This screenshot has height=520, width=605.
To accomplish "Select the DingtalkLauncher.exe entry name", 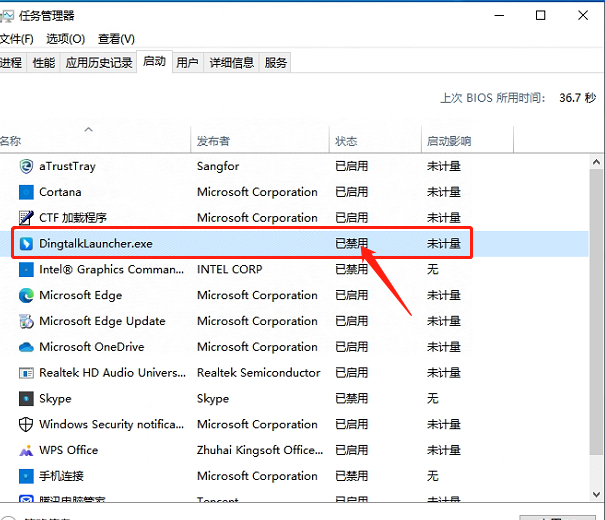I will click(x=96, y=244).
